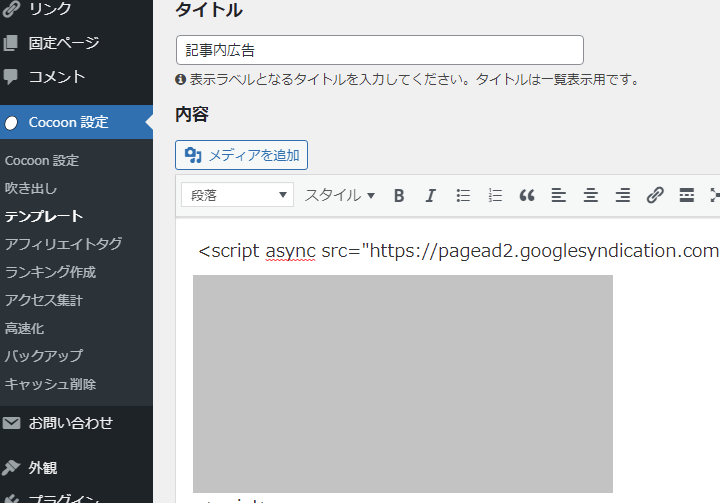Insert or edit a link
This screenshot has height=503, width=720.
point(655,196)
